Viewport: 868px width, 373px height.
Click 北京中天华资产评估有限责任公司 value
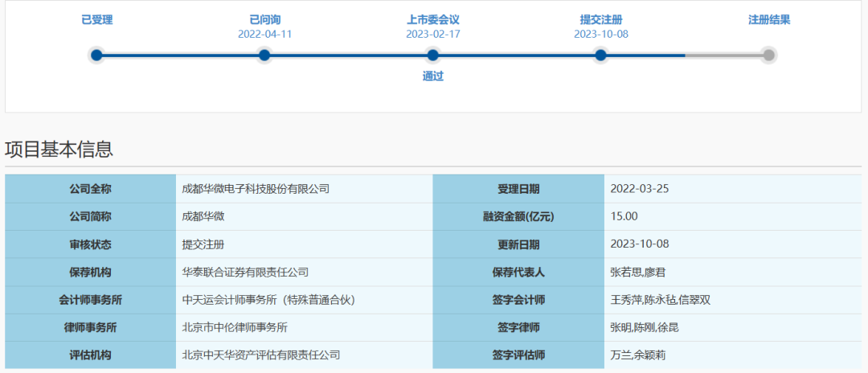260,355
